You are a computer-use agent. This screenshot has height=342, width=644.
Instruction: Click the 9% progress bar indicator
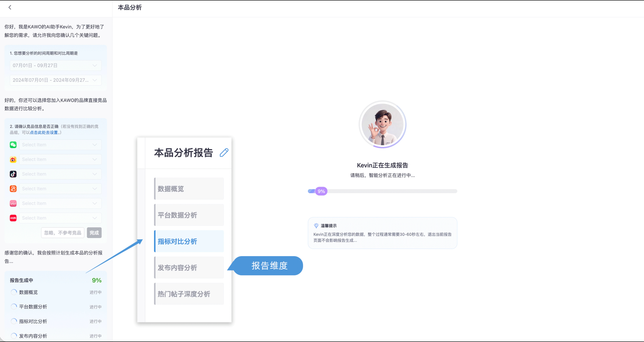pos(321,191)
